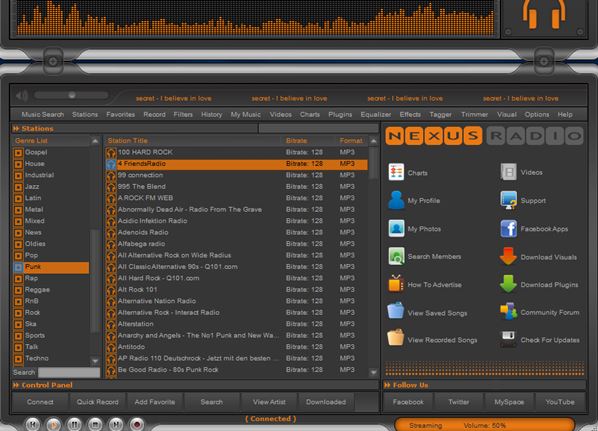
Task: Select station Alterstation
Action: (236, 324)
